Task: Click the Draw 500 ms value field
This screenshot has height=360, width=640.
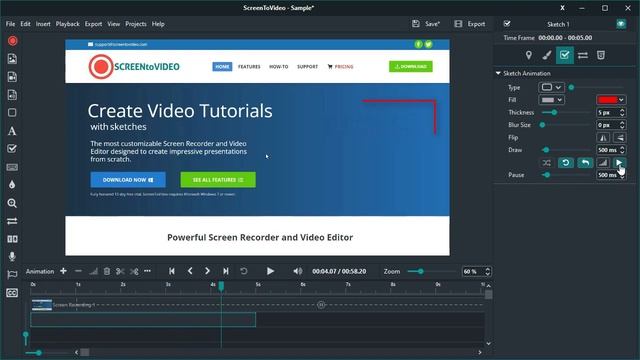Action: (607, 150)
